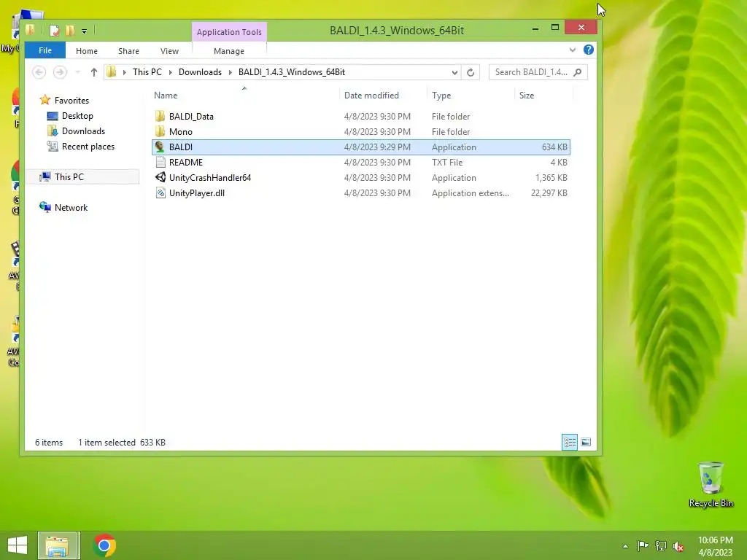The height and width of the screenshot is (560, 747).
Task: Click the folder icon in address bar
Action: click(112, 72)
